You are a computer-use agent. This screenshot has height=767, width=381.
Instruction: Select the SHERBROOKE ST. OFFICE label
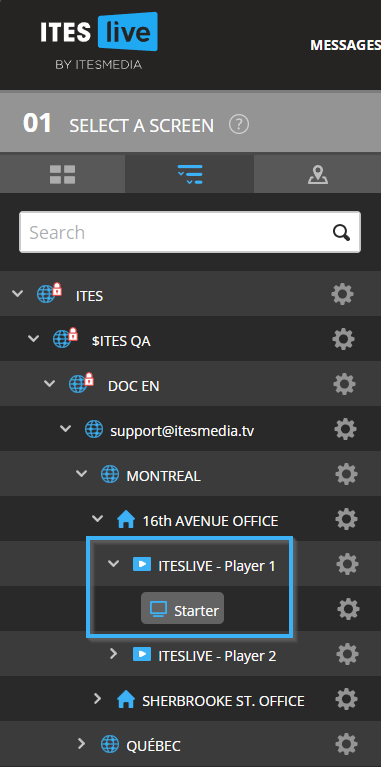(x=223, y=701)
